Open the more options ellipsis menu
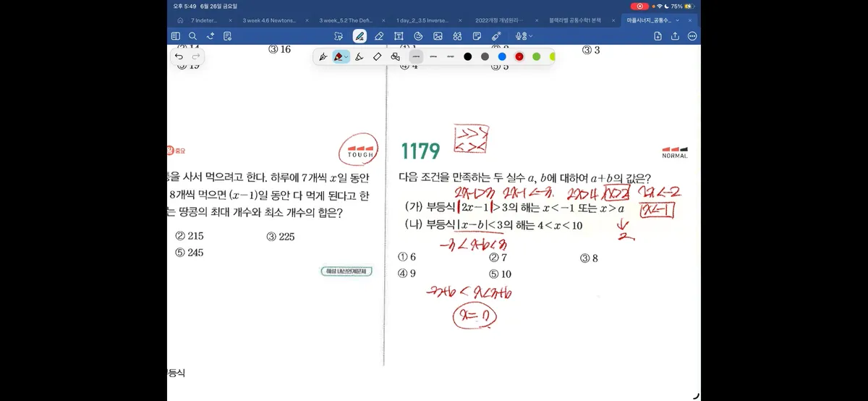The image size is (868, 401). coord(692,35)
